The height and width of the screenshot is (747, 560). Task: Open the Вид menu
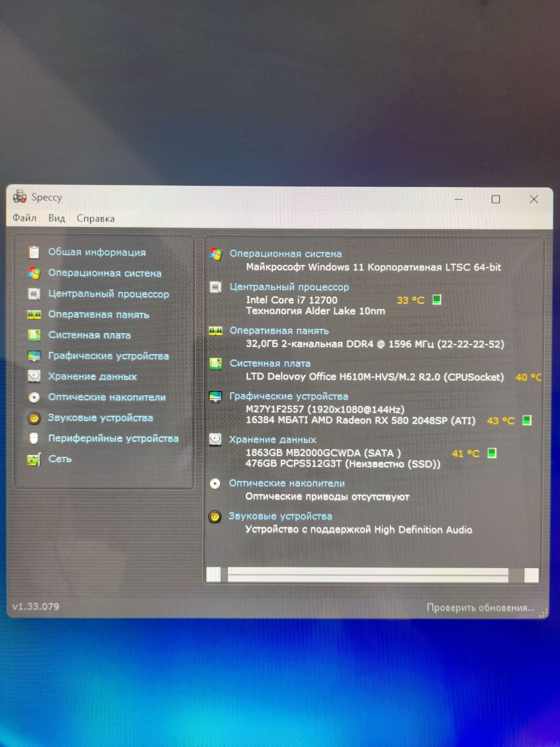tap(57, 218)
